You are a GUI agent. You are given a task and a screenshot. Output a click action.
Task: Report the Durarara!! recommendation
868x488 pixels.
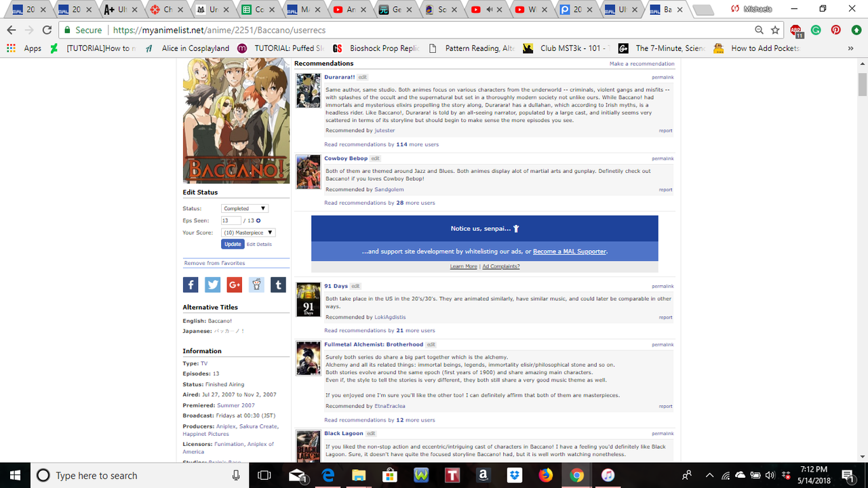point(666,131)
